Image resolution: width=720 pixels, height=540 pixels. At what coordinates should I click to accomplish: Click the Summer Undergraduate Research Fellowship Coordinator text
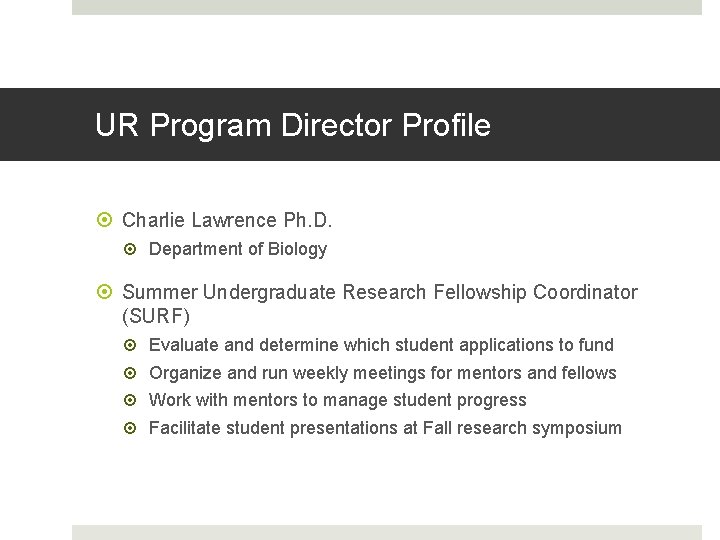click(x=379, y=293)
